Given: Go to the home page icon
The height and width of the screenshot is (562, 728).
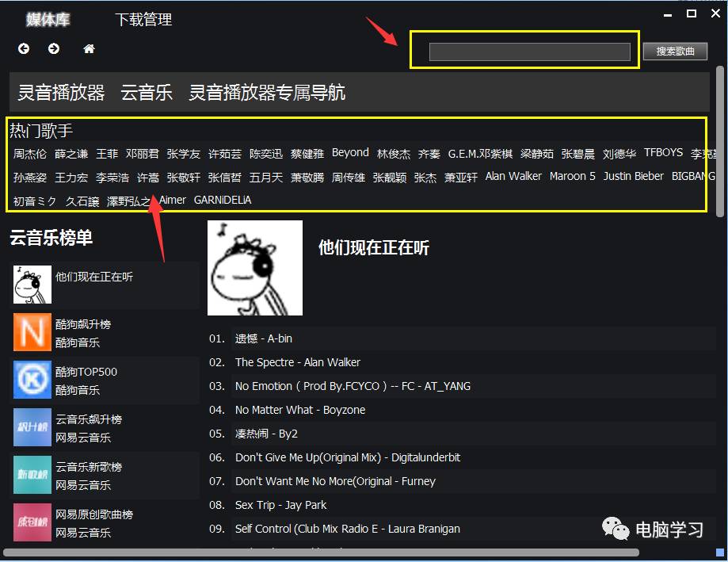Looking at the screenshot, I should (x=89, y=48).
